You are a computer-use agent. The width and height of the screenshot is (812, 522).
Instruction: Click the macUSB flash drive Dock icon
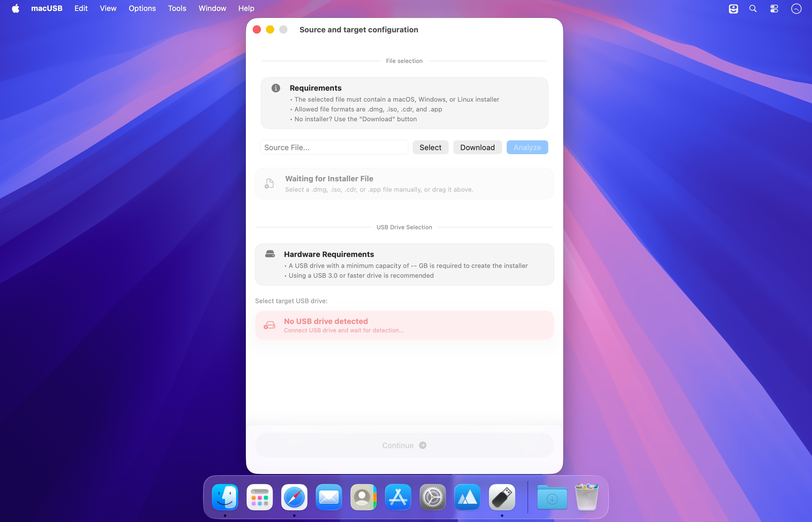(x=502, y=497)
